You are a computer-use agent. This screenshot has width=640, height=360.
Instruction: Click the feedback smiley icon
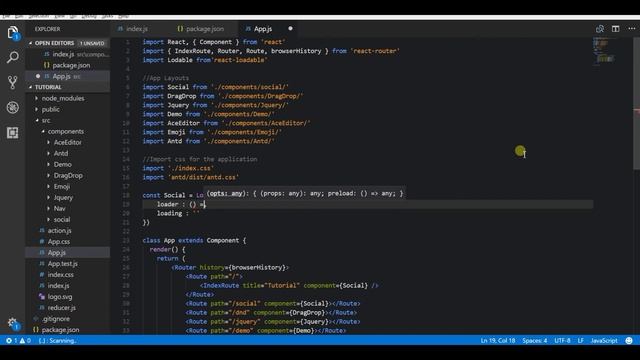[629, 340]
